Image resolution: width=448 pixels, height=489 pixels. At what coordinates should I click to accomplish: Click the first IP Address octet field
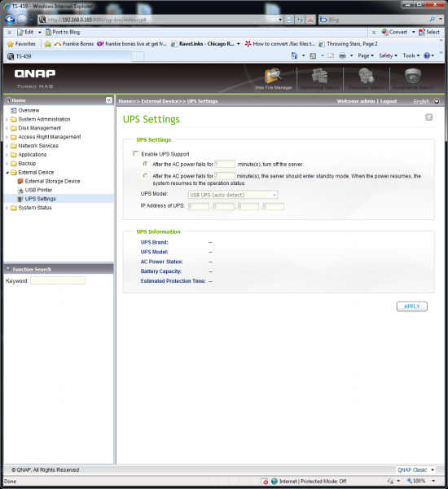199,206
